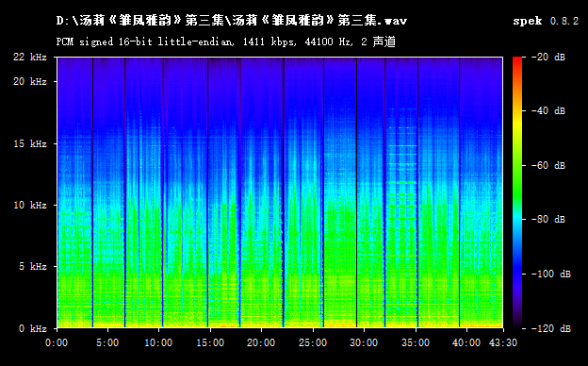The image size is (588, 366).
Task: Click the 5:00 time axis marker
Action: click(107, 342)
